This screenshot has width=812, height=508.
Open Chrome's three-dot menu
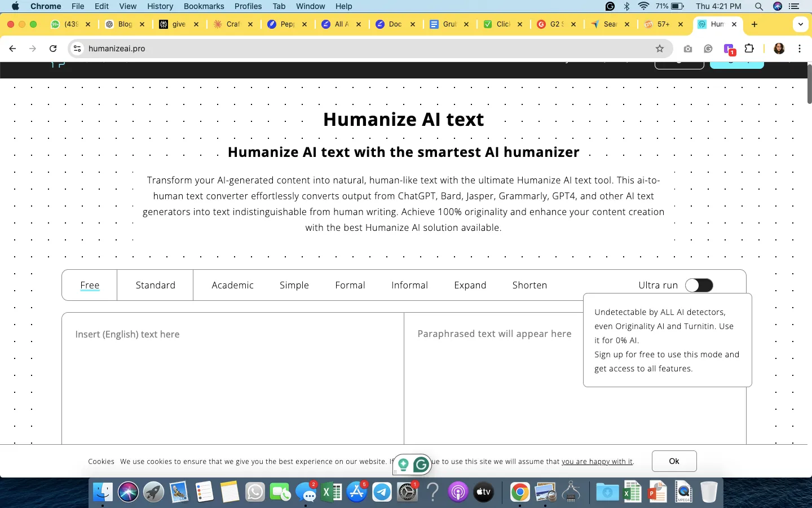[x=800, y=49]
